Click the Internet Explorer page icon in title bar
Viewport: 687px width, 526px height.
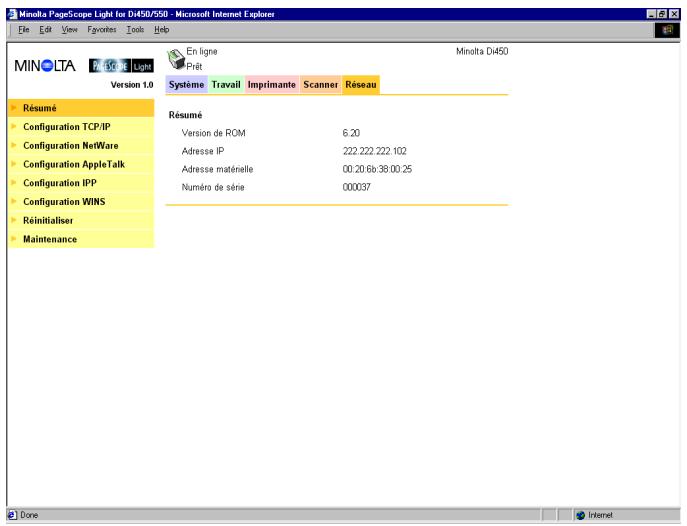(12, 14)
